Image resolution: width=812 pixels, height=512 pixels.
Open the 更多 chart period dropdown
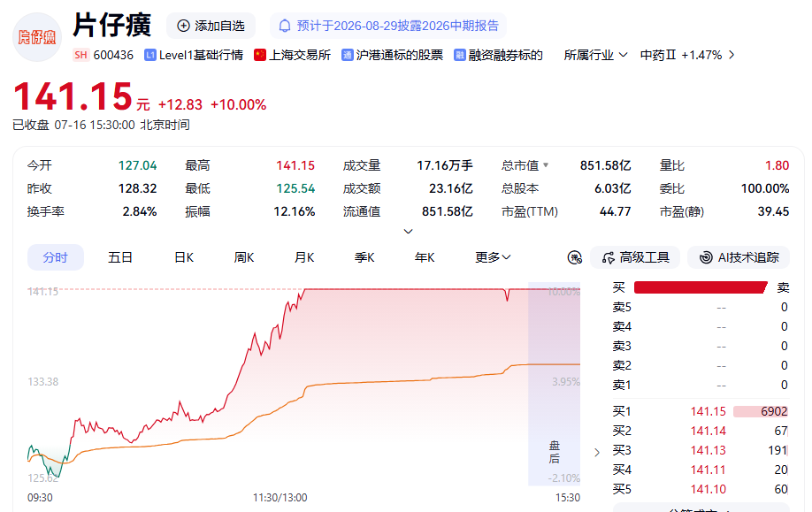point(493,257)
